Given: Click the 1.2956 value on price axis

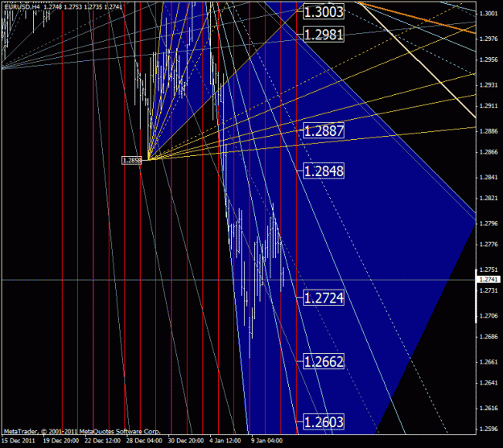Looking at the screenshot, I should click(489, 60).
